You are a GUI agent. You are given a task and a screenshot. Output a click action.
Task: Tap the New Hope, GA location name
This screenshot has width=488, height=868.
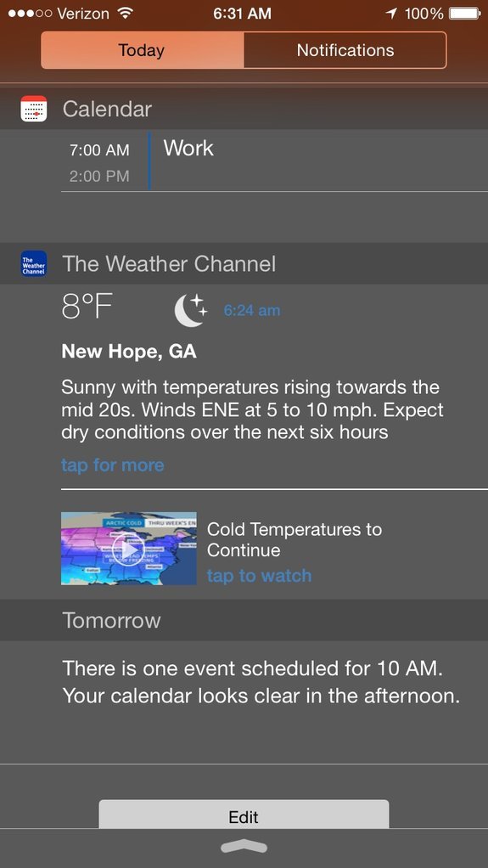pyautogui.click(x=129, y=351)
